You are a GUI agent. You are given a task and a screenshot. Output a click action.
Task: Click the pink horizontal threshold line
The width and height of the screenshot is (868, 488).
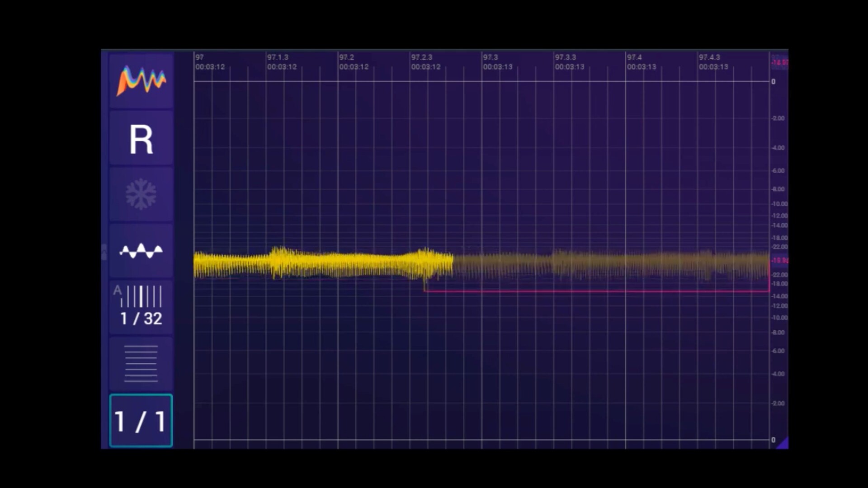click(597, 291)
